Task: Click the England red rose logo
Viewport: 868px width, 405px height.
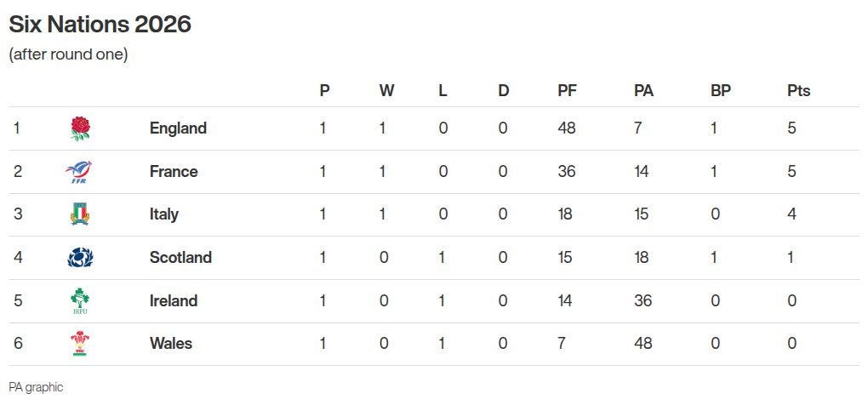Action: tap(80, 128)
